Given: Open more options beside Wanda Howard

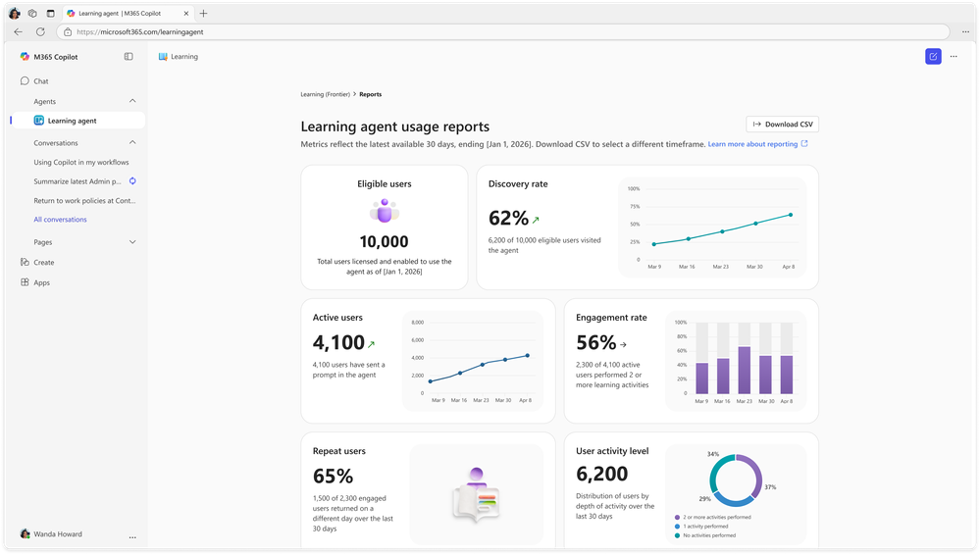Looking at the screenshot, I should tap(132, 537).
